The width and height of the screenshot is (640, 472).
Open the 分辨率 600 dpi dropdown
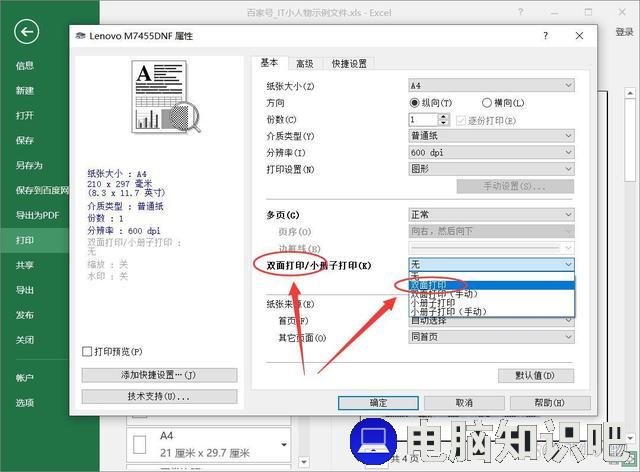pos(491,152)
